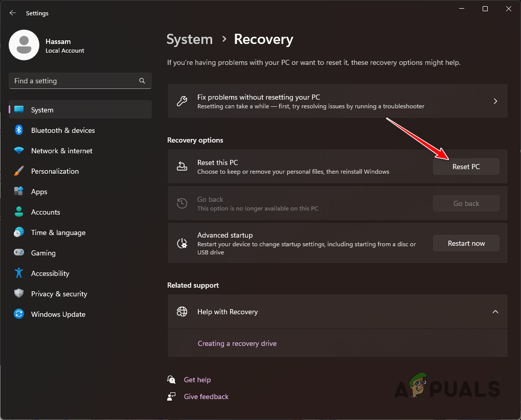521x420 pixels.
Task: Click the Reset PC button
Action: [x=466, y=167]
